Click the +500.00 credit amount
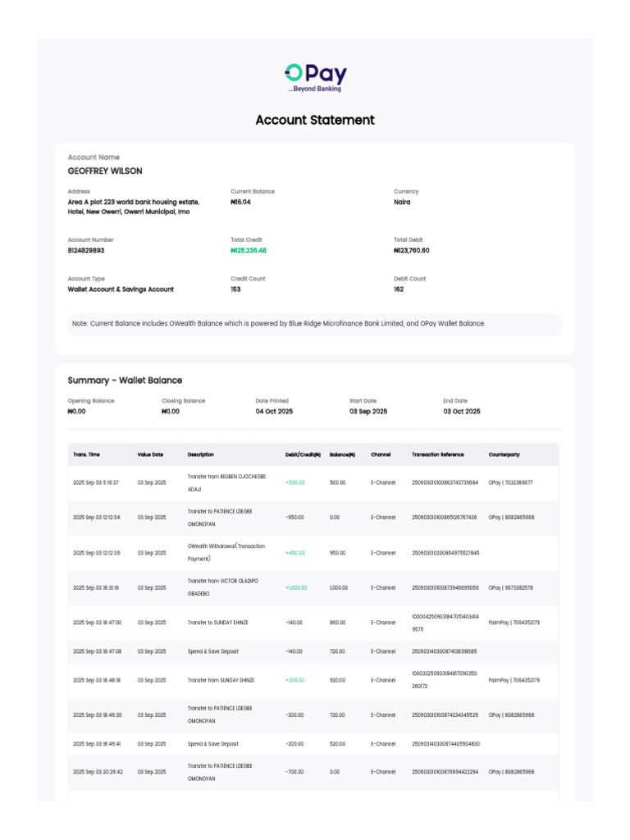Screen dimensions: 630x840 [x=295, y=482]
